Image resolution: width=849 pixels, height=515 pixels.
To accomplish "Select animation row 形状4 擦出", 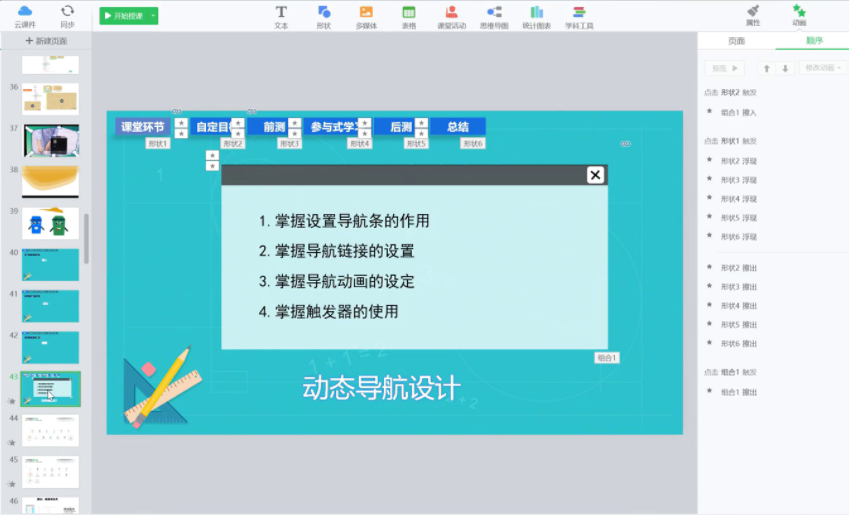I will pos(739,305).
